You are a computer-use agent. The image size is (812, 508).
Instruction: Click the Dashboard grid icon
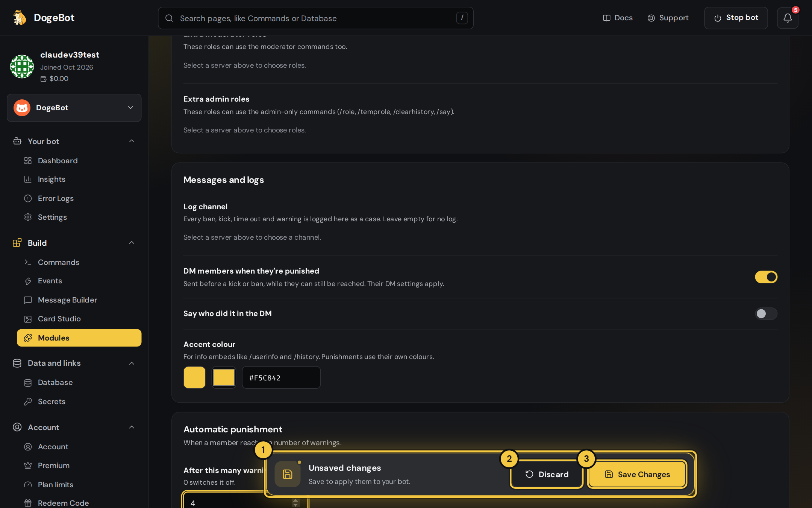[x=28, y=161]
